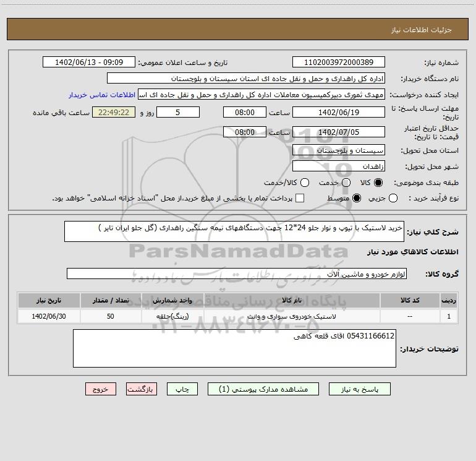Image resolution: width=476 pixels, height=461 pixels.
Task: Click the response deadline hour field
Action: click(245, 112)
